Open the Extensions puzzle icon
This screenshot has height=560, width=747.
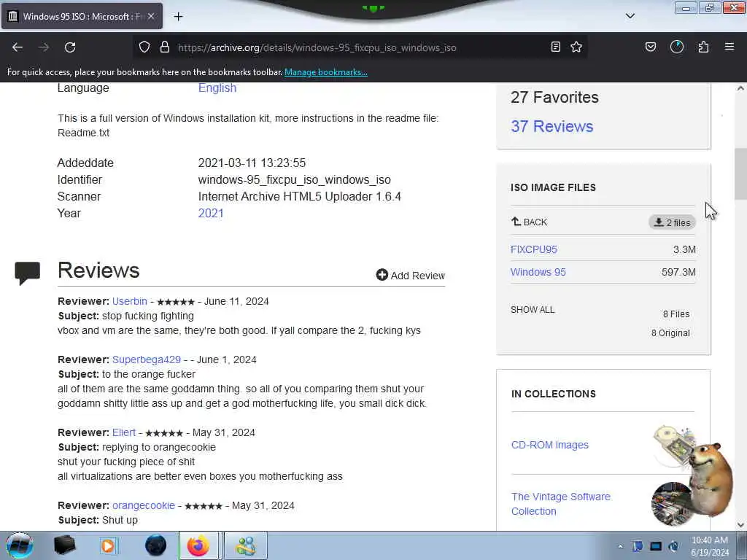[x=703, y=47]
